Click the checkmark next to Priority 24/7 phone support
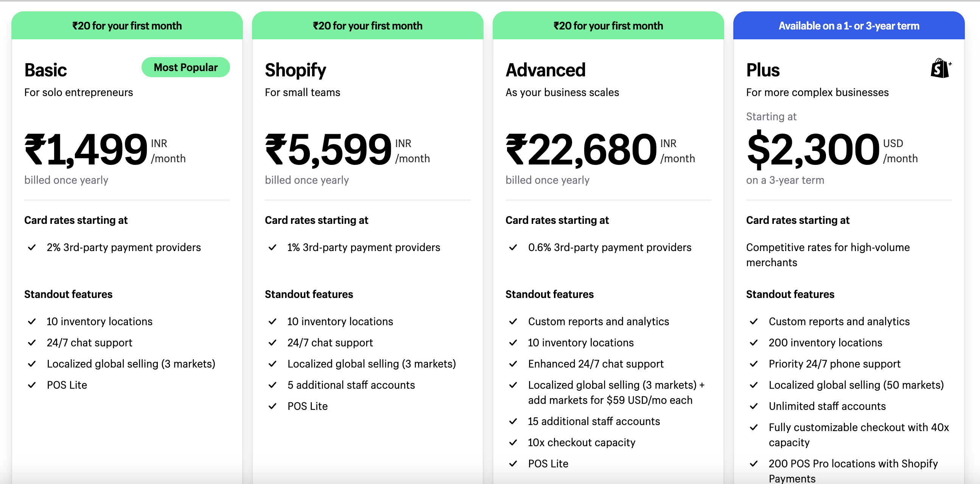Screen dimensions: 980x484 754,363
